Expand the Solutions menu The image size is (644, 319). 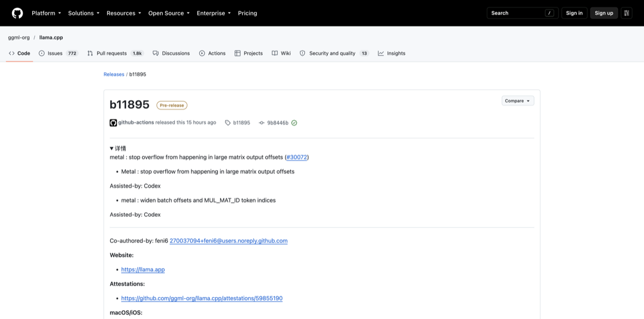click(84, 13)
